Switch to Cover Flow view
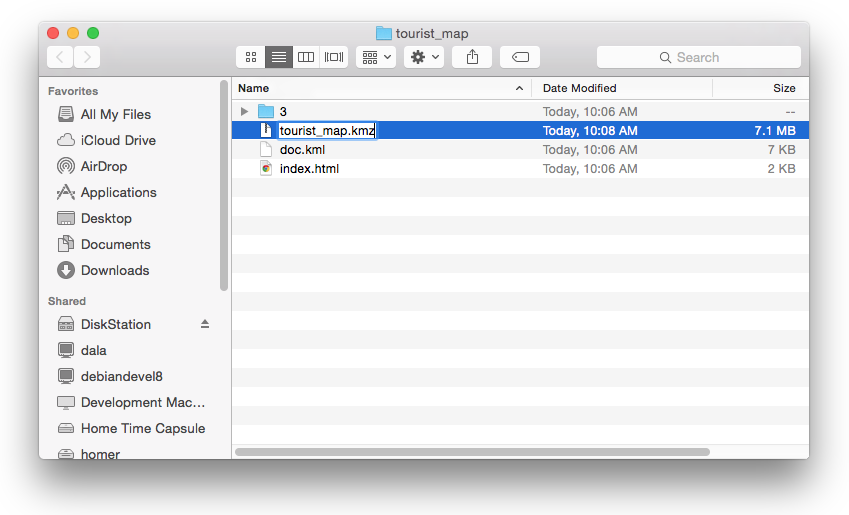This screenshot has width=849, height=515. tap(334, 57)
